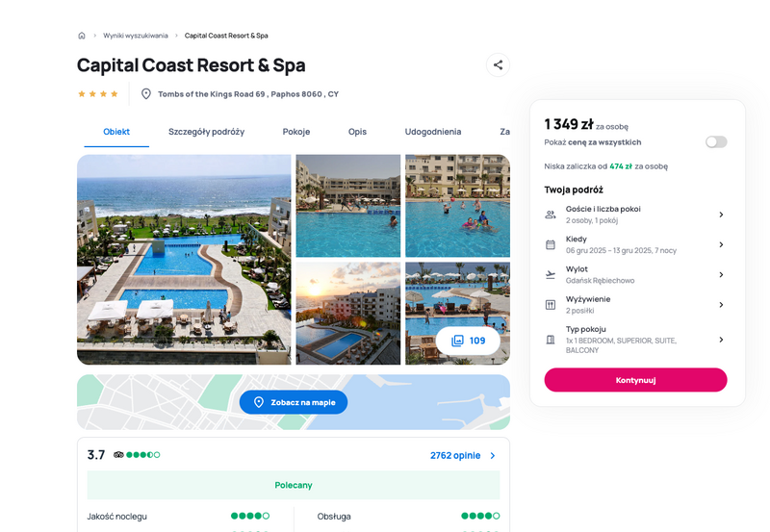Click the home breadcrumb icon

click(x=82, y=36)
